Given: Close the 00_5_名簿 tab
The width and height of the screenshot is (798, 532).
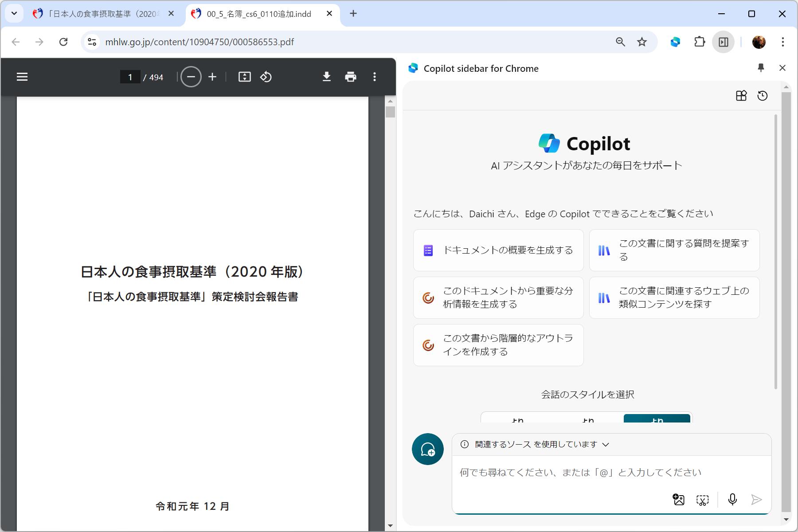Looking at the screenshot, I should (x=329, y=14).
